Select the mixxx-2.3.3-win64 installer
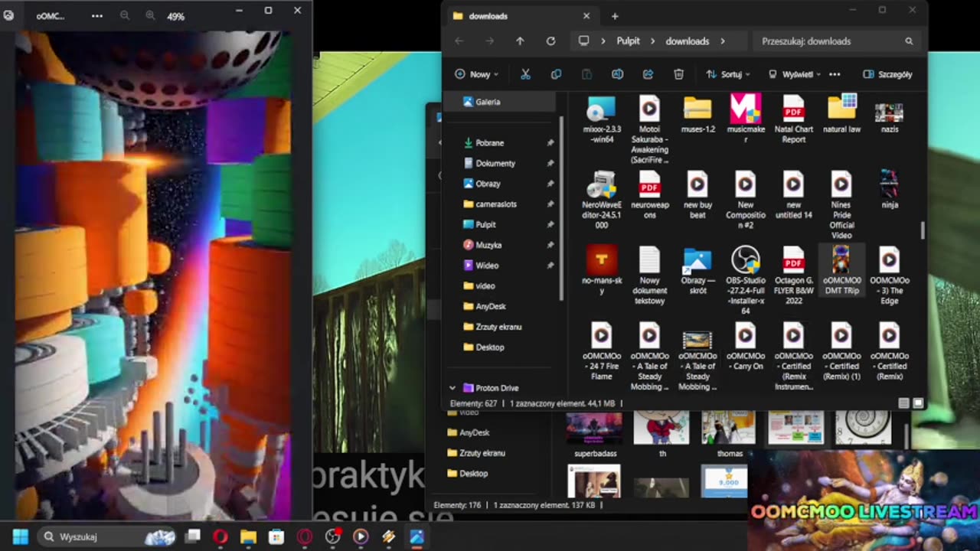This screenshot has width=980, height=551. (602, 119)
